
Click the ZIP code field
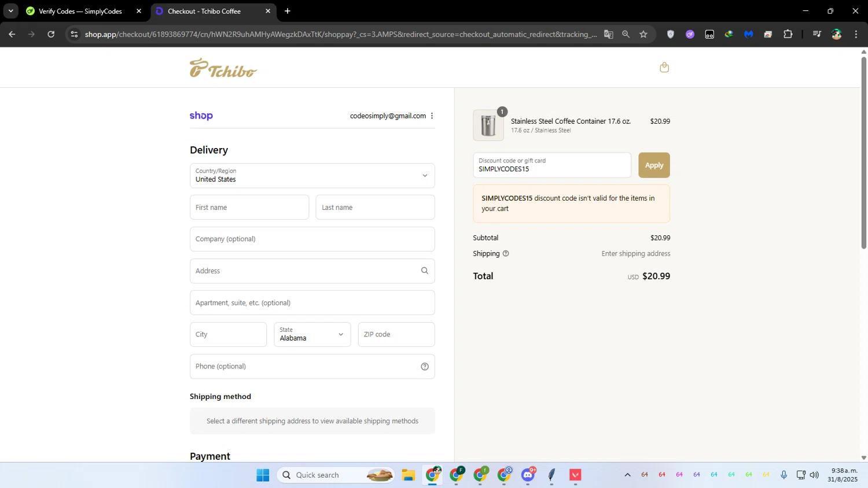(x=396, y=335)
